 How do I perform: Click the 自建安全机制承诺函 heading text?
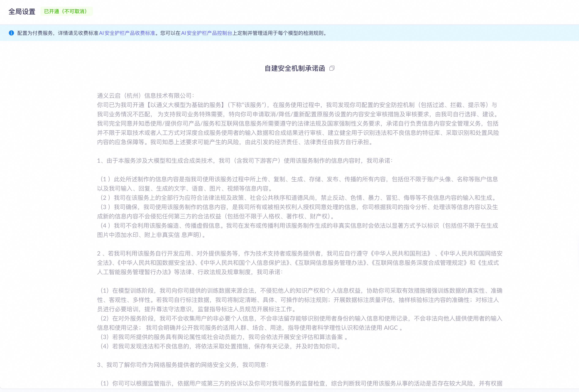[x=295, y=68]
